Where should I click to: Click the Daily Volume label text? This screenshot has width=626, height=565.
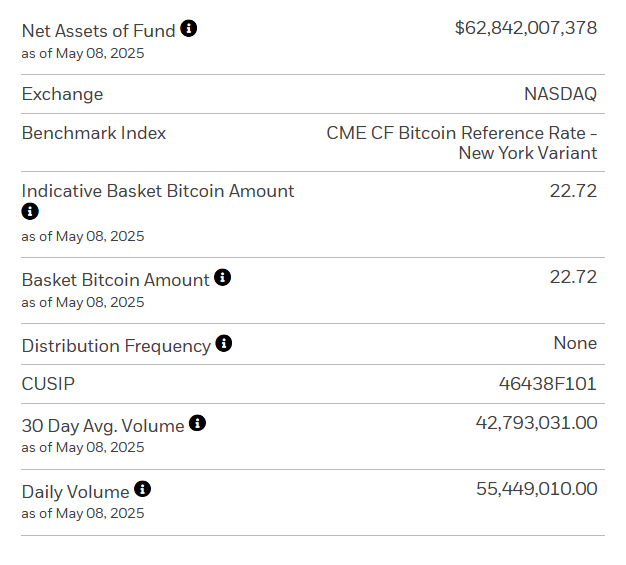coord(75,491)
